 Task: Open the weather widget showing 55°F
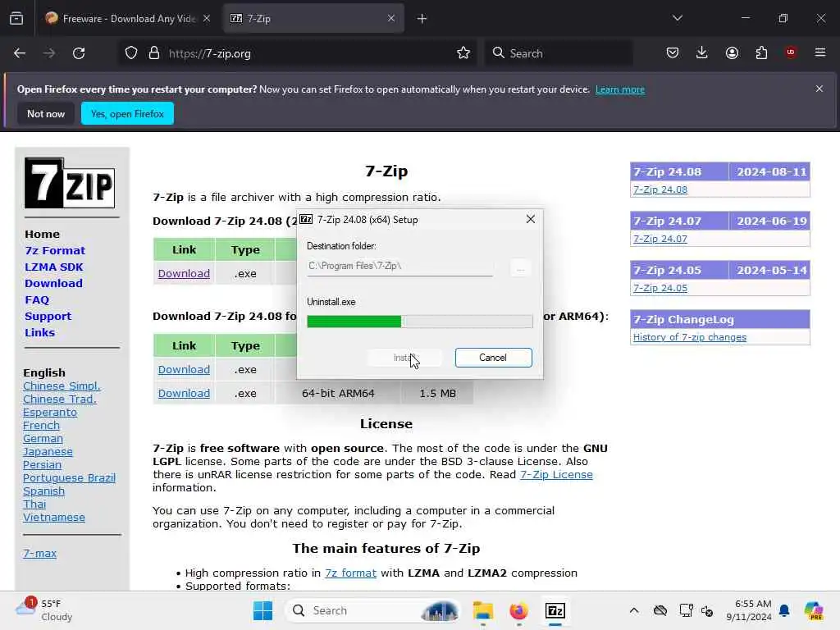(x=44, y=610)
